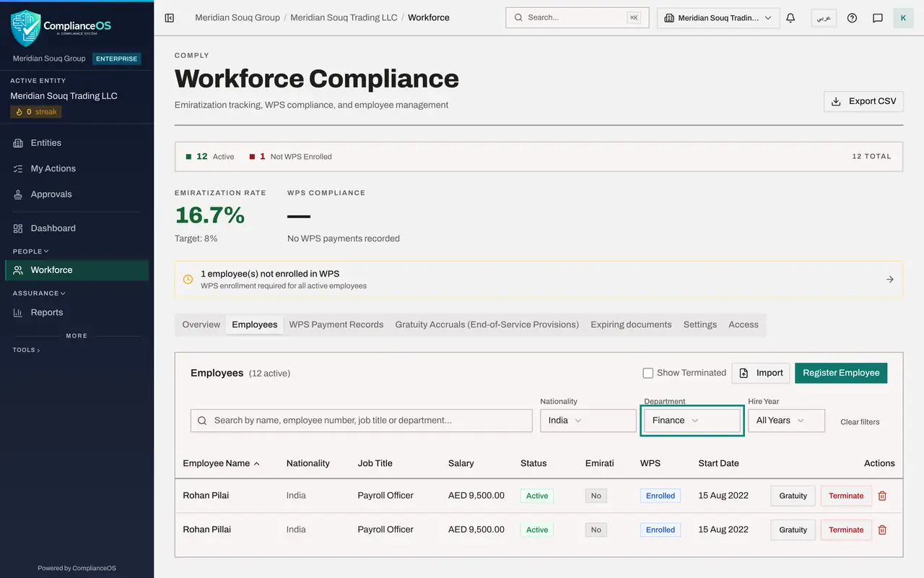The image size is (924, 578).
Task: Sort by Employee Name column
Action: click(221, 463)
